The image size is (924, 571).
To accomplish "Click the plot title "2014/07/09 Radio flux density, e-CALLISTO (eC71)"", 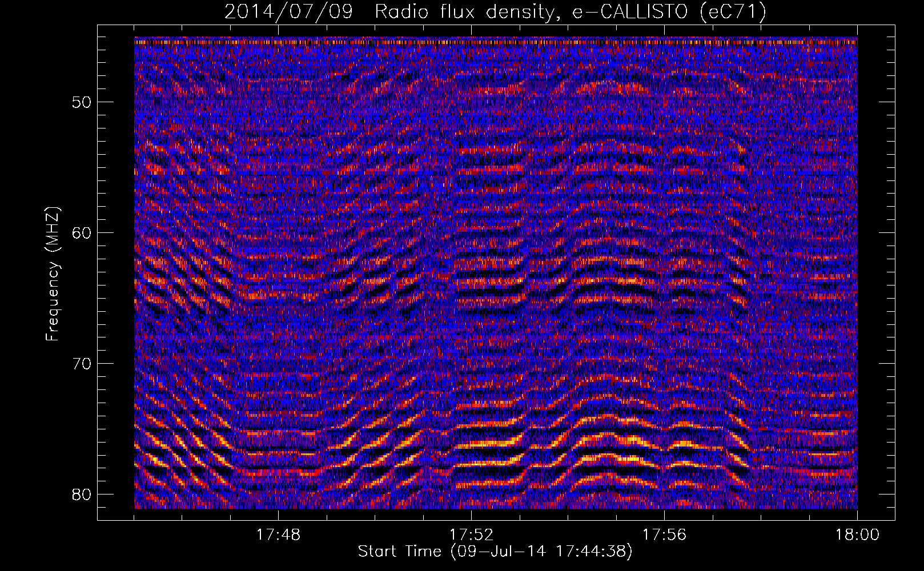I will [495, 11].
